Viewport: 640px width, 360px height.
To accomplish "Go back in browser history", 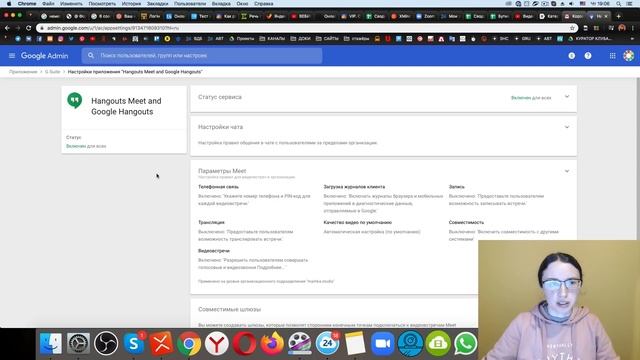I will tap(7, 28).
